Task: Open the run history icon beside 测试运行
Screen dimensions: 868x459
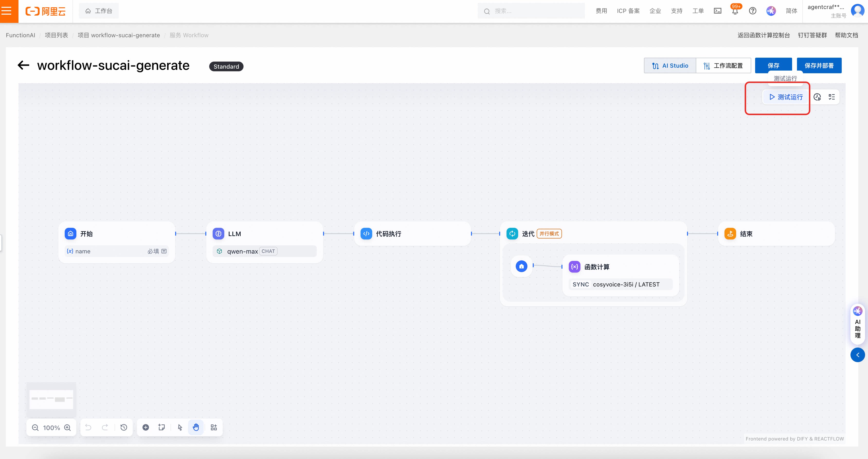Action: point(817,97)
